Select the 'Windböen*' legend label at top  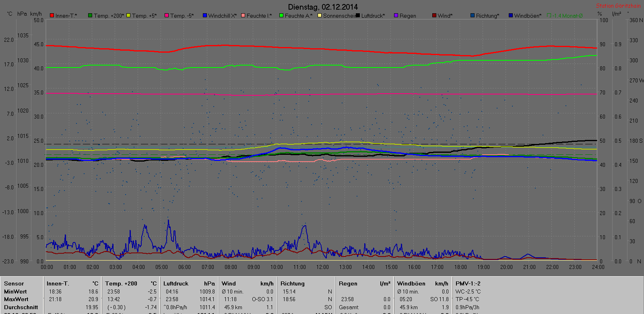click(528, 16)
